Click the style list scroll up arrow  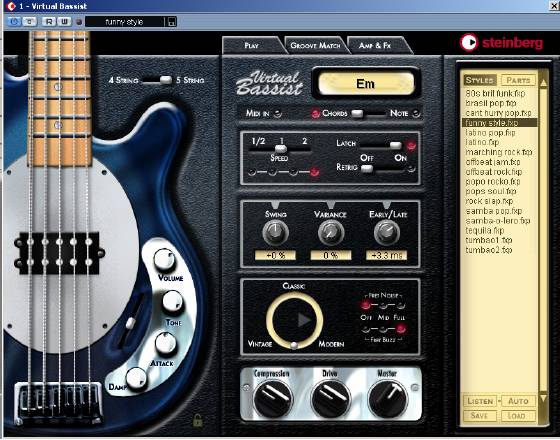543,82
